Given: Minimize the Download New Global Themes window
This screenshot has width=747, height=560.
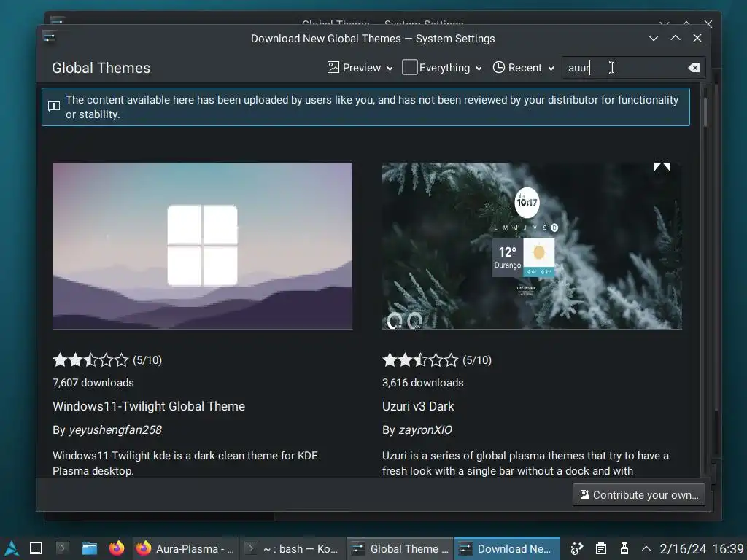Looking at the screenshot, I should (x=653, y=38).
